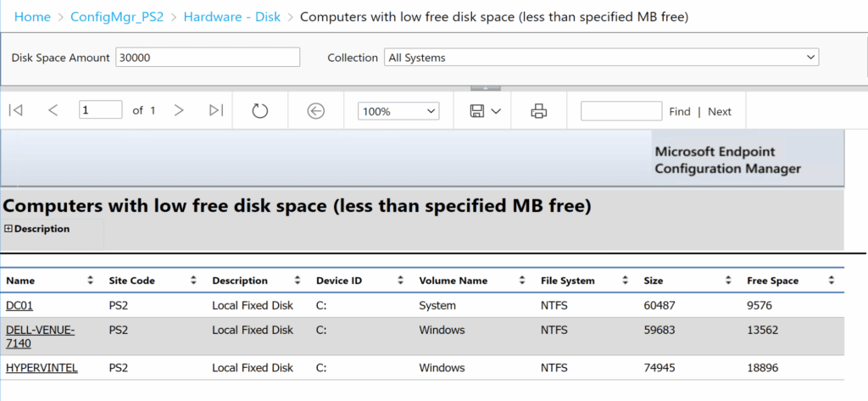This screenshot has width=868, height=401.
Task: Navigate back to the parent report
Action: point(316,111)
